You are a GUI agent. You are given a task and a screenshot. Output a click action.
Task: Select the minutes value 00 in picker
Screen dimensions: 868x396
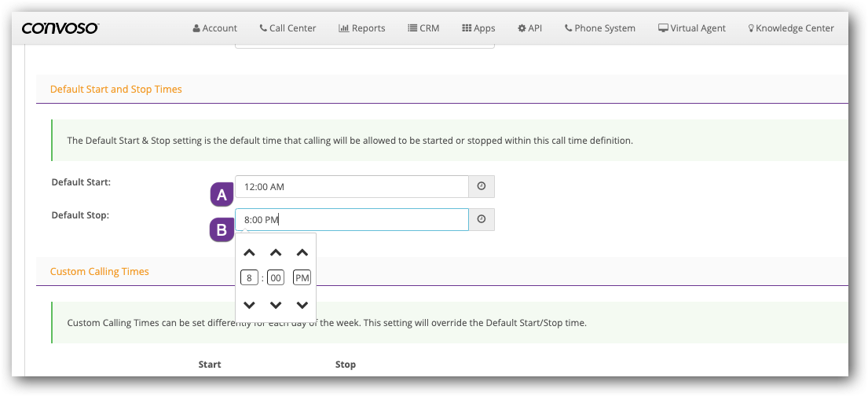tap(276, 277)
